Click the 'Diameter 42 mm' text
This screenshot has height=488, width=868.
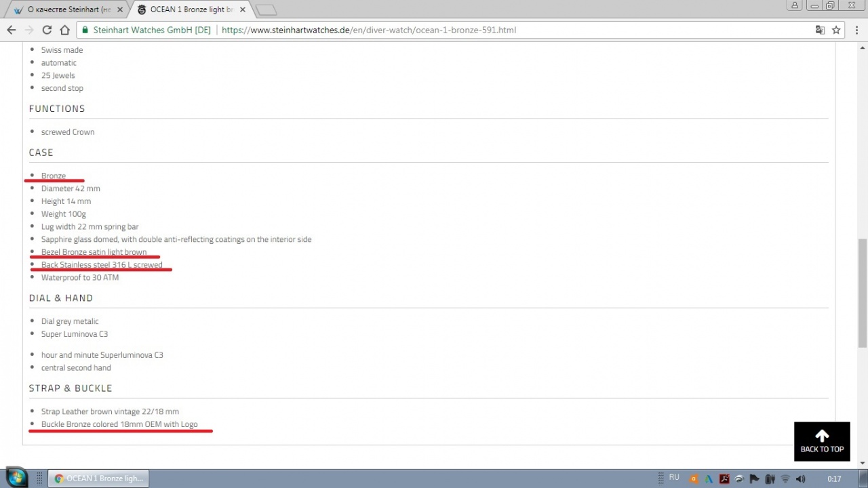point(71,188)
